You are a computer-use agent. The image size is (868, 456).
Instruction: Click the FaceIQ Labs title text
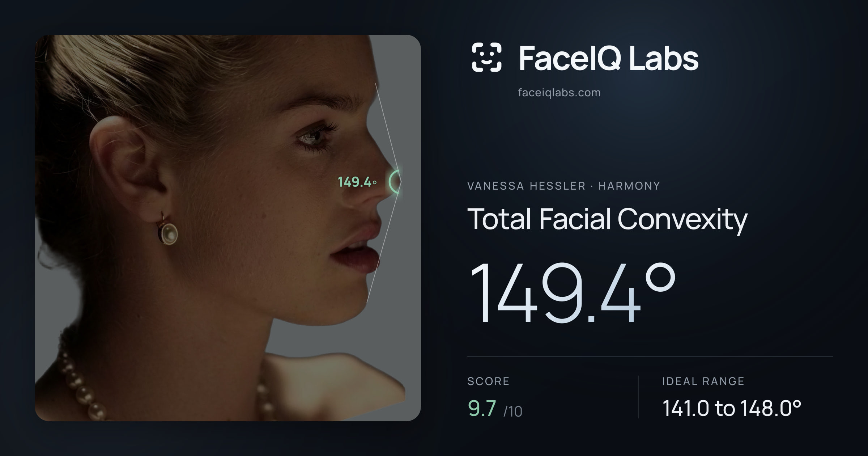pos(609,58)
